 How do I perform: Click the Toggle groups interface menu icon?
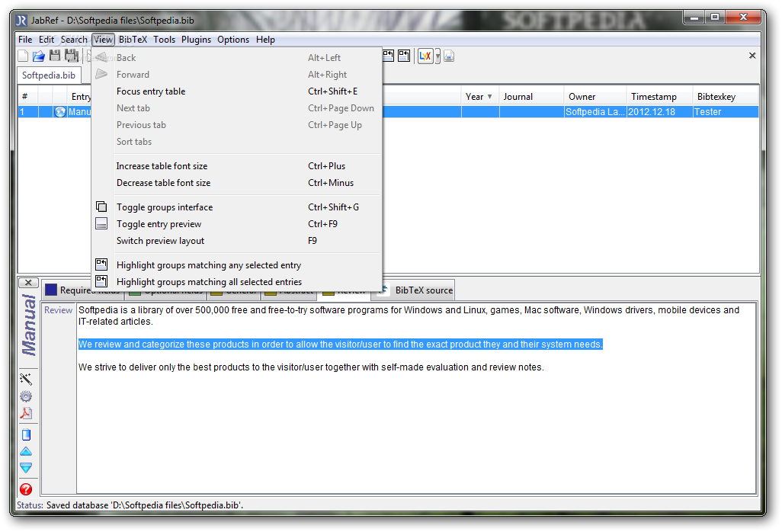pyautogui.click(x=101, y=207)
